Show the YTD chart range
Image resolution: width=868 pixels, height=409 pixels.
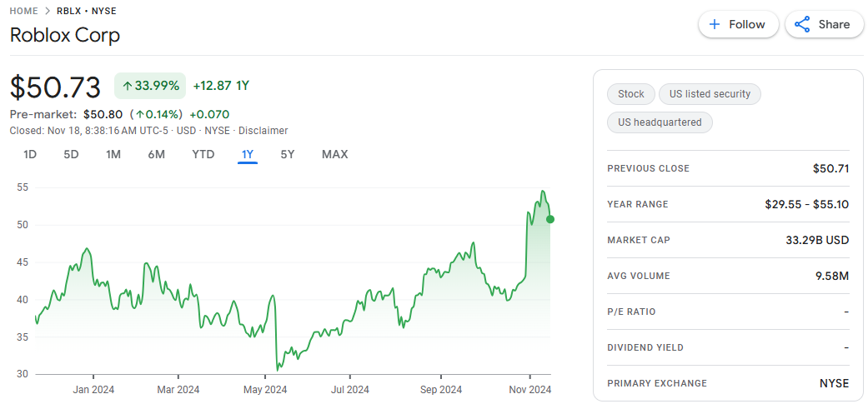[203, 154]
